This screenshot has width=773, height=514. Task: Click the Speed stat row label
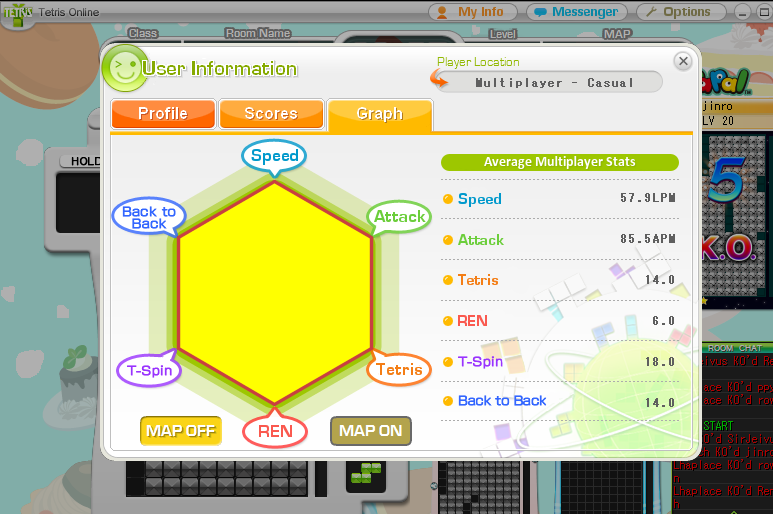pos(480,199)
